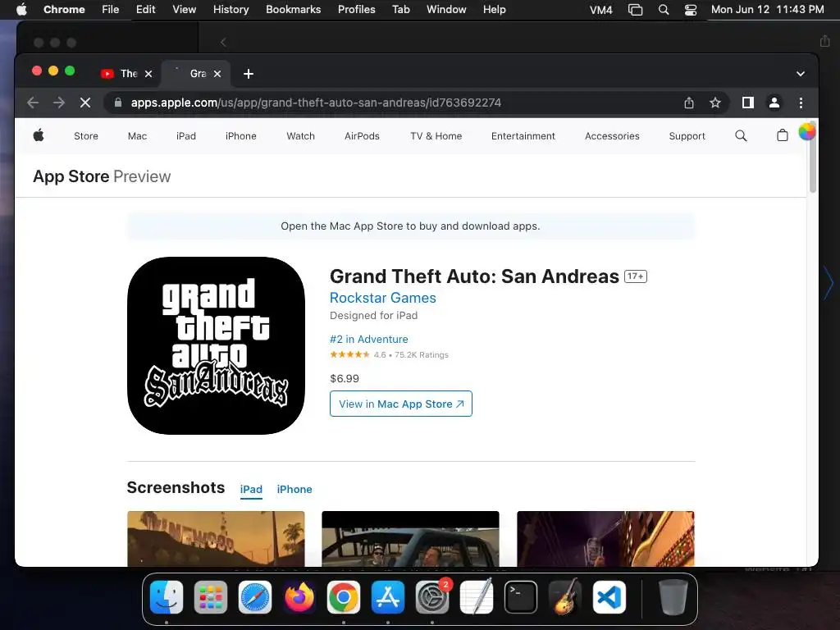840x630 pixels.
Task: Go to Watch in Apple navigation
Action: (x=300, y=136)
